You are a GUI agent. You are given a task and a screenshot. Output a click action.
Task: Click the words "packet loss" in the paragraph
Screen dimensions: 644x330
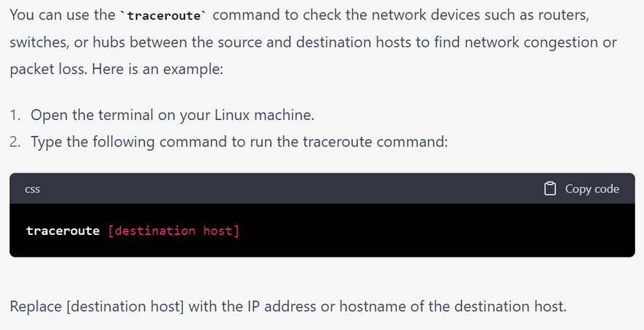(48, 69)
